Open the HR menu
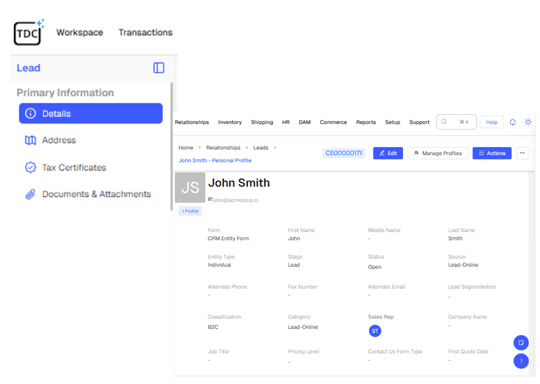Image resolution: width=540 pixels, height=384 pixels. pyautogui.click(x=285, y=122)
